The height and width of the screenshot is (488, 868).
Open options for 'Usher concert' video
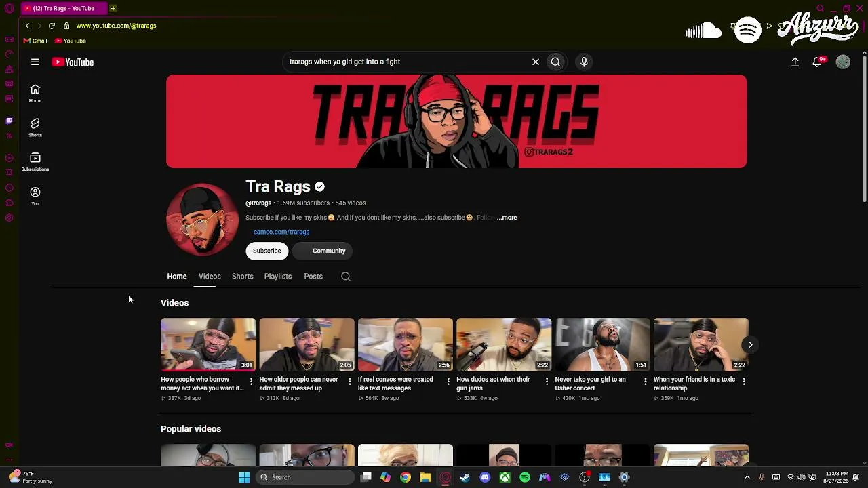[645, 382]
